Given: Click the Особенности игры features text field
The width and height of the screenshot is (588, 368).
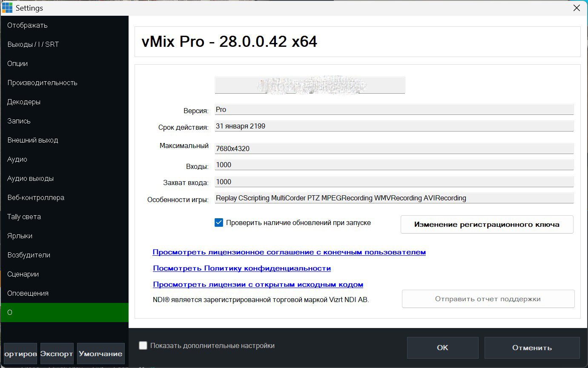Looking at the screenshot, I should (394, 198).
